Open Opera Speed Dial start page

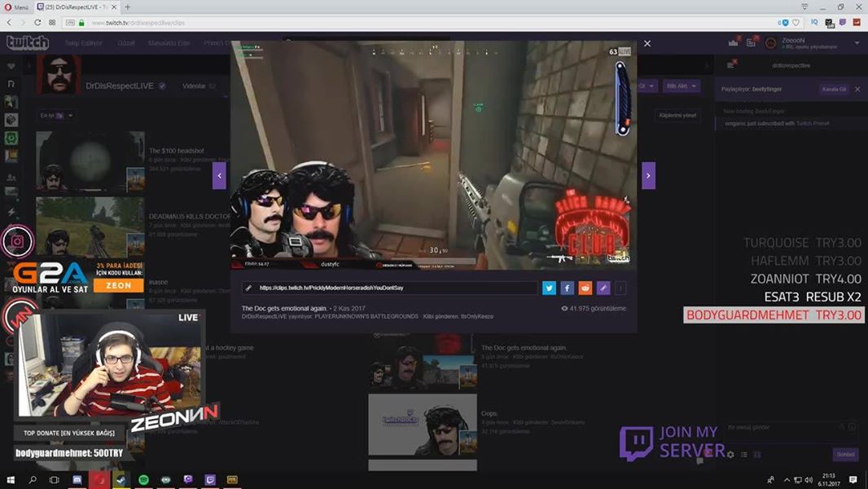tap(52, 23)
